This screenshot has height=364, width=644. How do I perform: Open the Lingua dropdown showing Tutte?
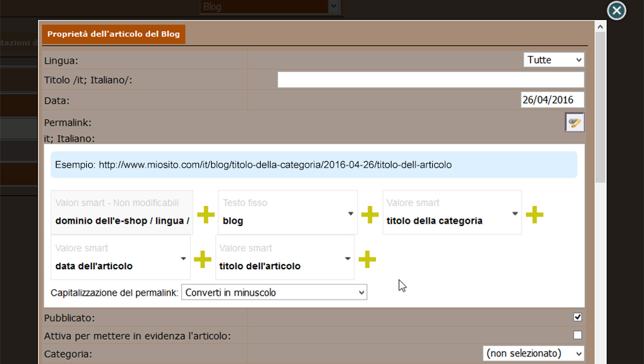click(x=554, y=60)
